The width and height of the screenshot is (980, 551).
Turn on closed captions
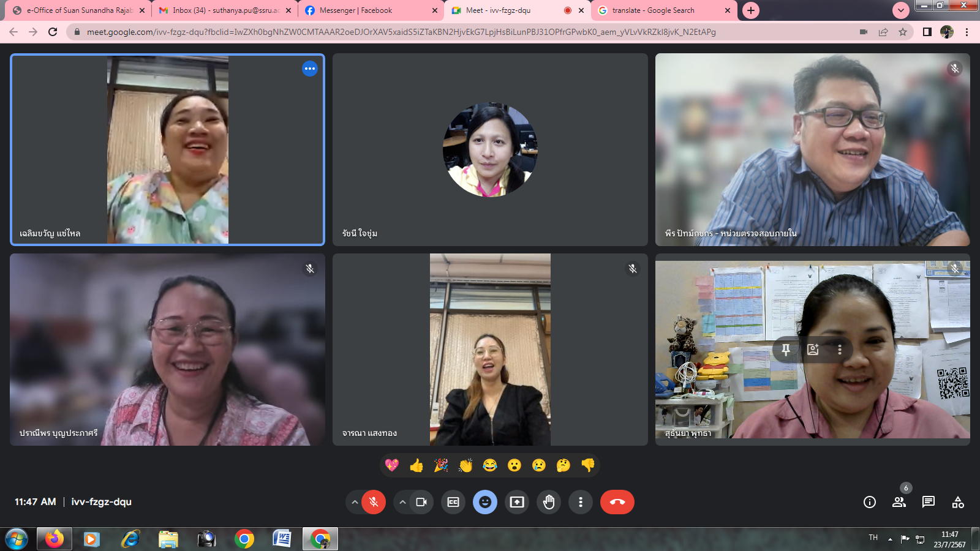(x=453, y=502)
